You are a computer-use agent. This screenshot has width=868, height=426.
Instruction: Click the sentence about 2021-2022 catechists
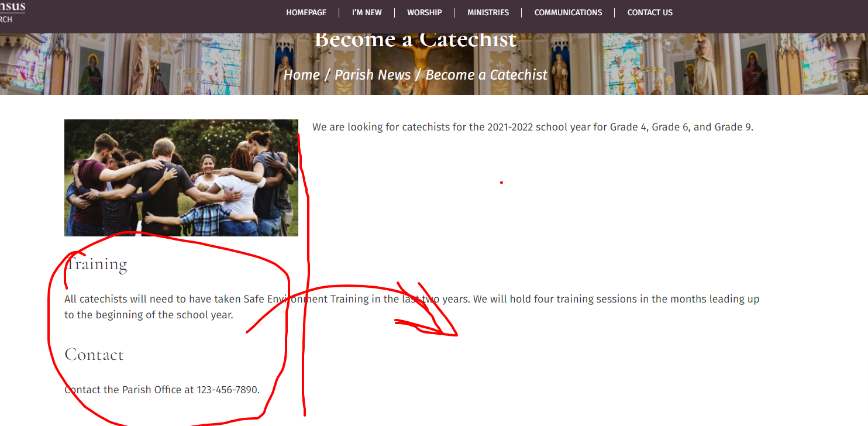[532, 127]
